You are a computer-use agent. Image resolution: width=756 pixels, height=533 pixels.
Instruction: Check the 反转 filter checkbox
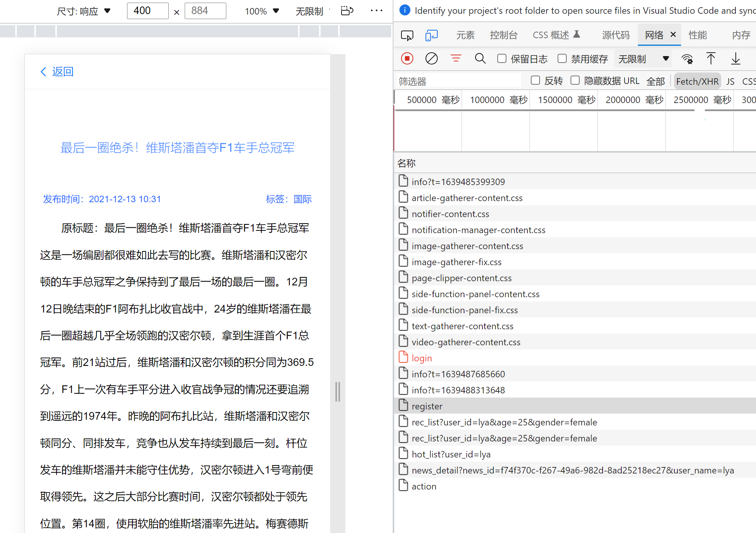pyautogui.click(x=535, y=81)
